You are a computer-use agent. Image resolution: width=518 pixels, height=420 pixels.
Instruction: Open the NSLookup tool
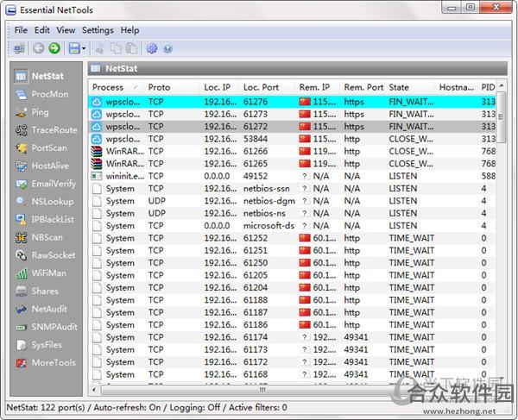tap(45, 202)
